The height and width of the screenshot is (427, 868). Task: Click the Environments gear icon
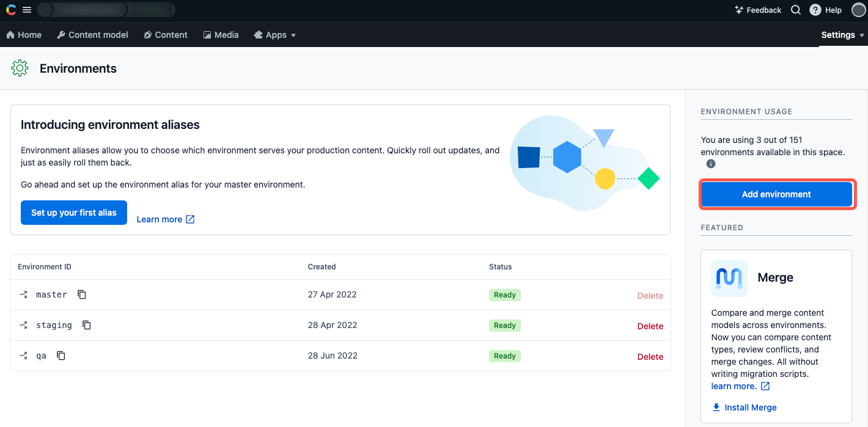tap(20, 68)
